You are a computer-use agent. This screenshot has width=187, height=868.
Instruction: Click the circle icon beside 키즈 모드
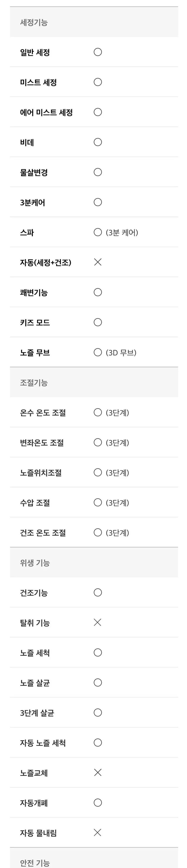[98, 322]
